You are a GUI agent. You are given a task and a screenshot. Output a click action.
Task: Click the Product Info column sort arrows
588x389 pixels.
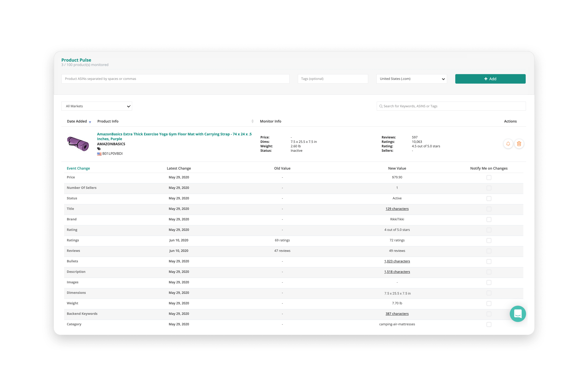click(x=252, y=121)
